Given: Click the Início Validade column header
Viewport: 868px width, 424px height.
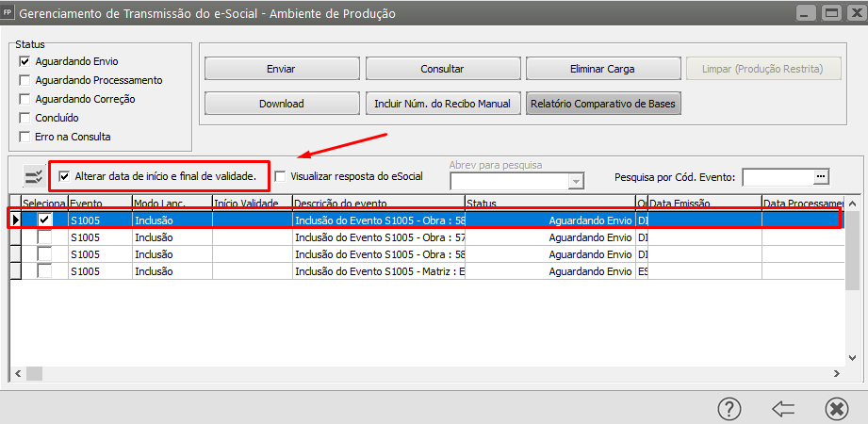Looking at the screenshot, I should click(x=253, y=204).
